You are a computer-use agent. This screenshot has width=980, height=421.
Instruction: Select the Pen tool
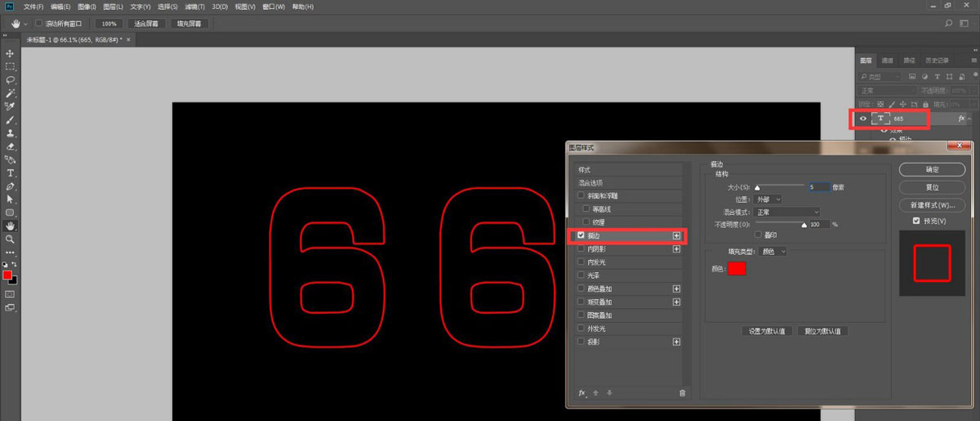[11, 186]
